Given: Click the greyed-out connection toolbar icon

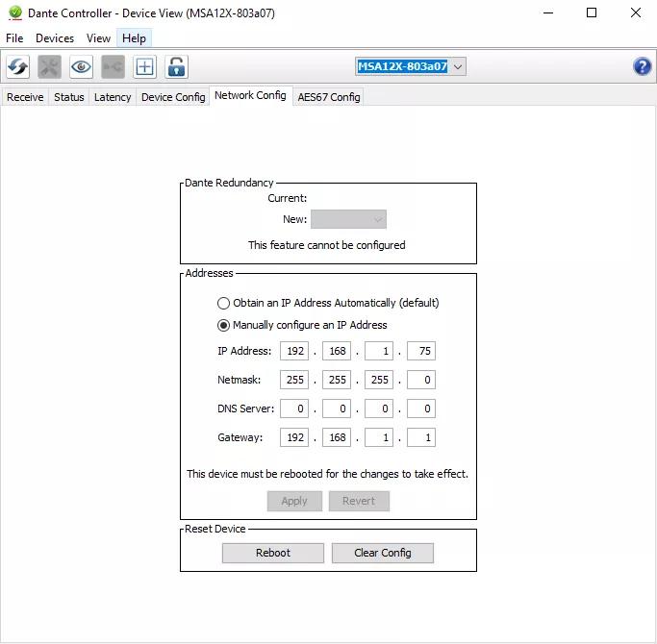Looking at the screenshot, I should point(114,67).
